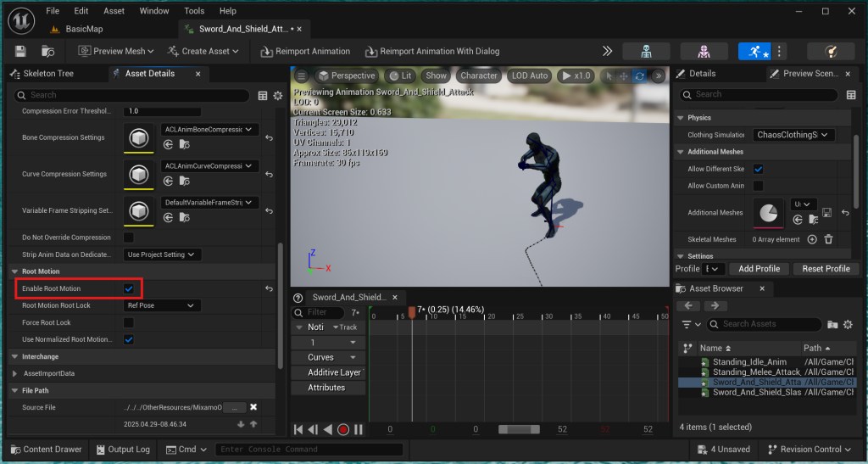The width and height of the screenshot is (868, 464).
Task: Open the Skeleton editor mode icon
Action: point(646,52)
